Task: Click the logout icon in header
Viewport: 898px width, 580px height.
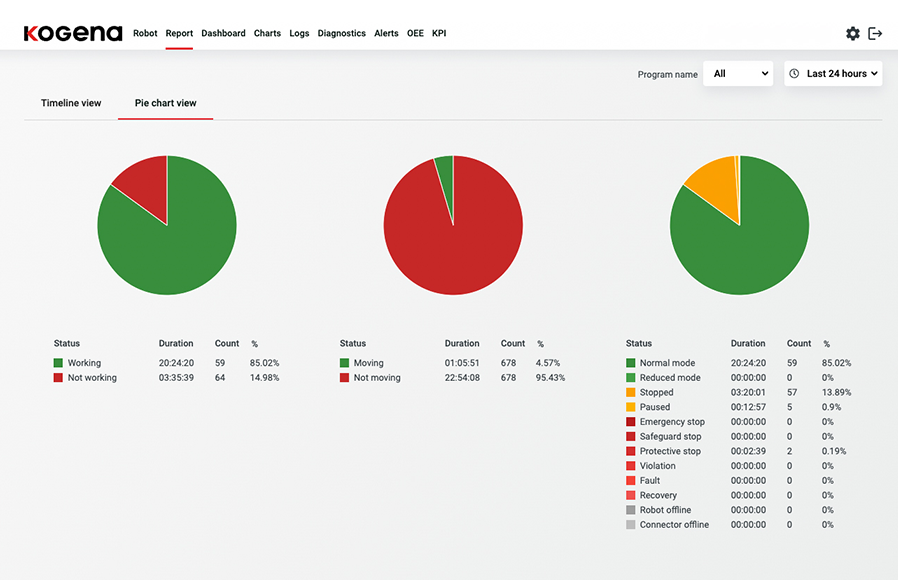Action: (x=875, y=33)
